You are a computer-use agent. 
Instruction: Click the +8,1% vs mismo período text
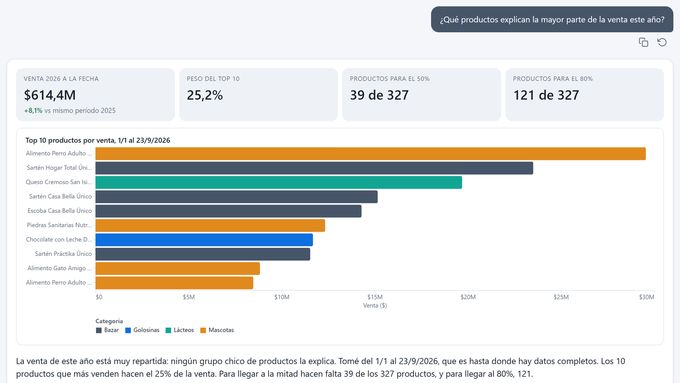(x=70, y=111)
